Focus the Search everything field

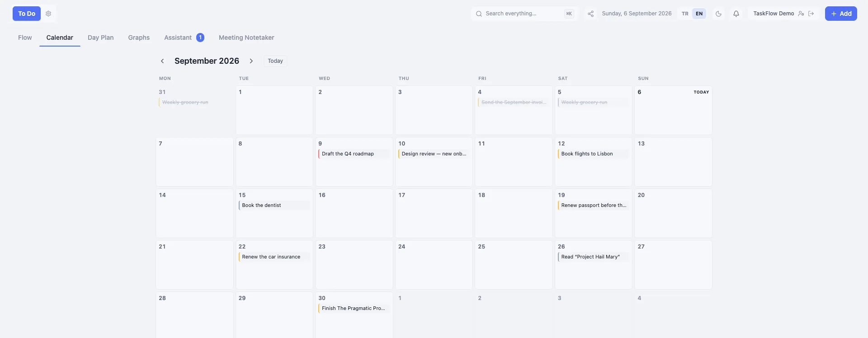tap(524, 14)
